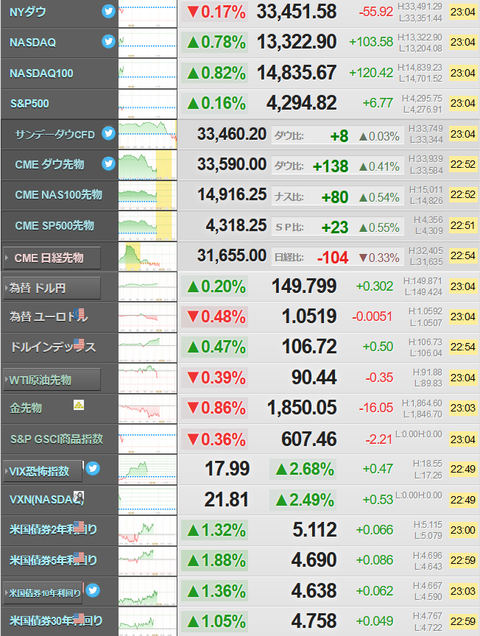Open the 米国債券30年利回り mini chart
This screenshot has height=636, width=480.
click(148, 621)
